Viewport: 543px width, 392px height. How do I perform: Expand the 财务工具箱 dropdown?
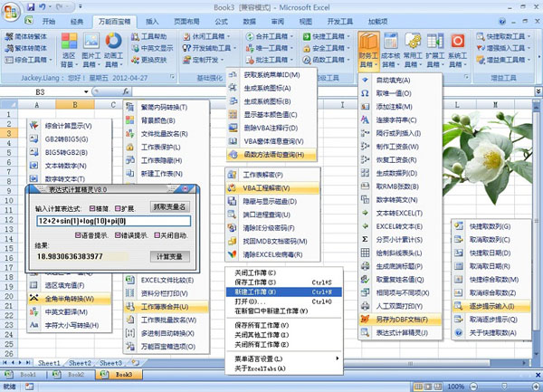tap(376, 65)
